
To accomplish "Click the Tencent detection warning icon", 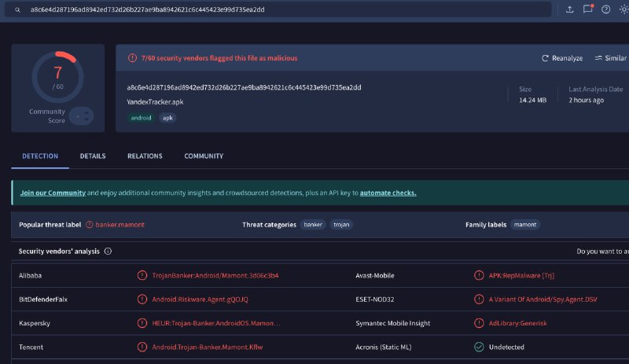I will pyautogui.click(x=142, y=347).
